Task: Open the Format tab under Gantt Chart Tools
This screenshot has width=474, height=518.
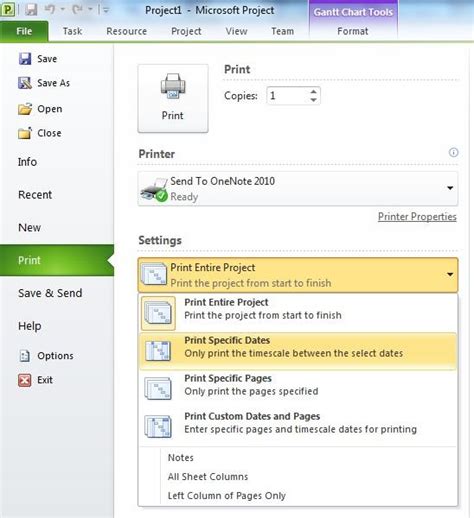Action: [353, 31]
